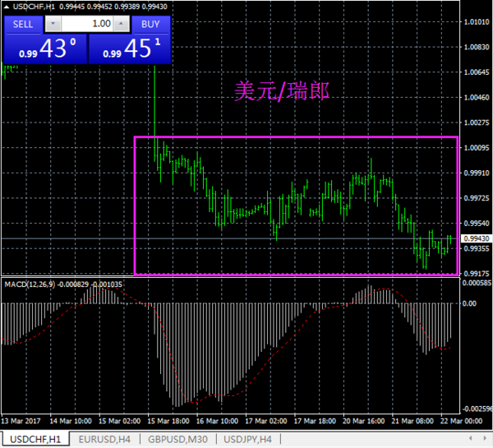Click the lot volume field showing 1.00
The image size is (493, 448).
(x=87, y=24)
